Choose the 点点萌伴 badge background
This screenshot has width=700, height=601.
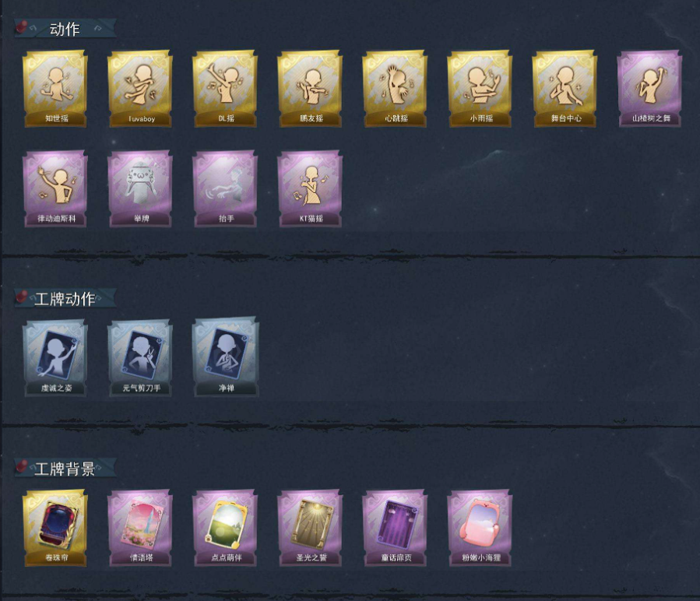225,529
